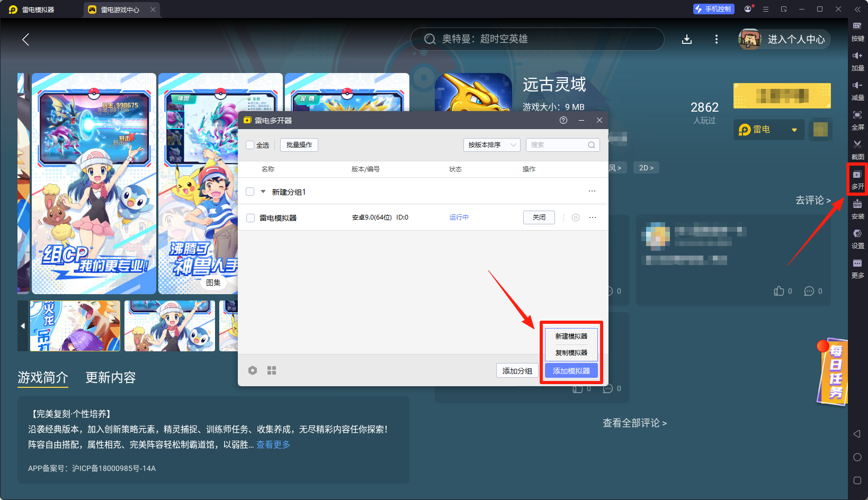Tick the 新建分组1 checkbox
This screenshot has height=500, width=868.
point(250,192)
